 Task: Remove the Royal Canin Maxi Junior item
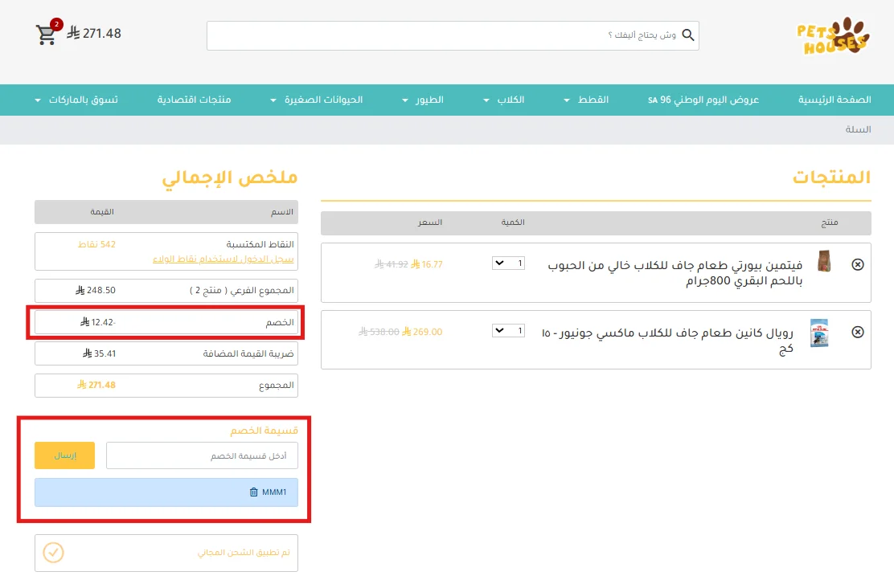(x=858, y=333)
